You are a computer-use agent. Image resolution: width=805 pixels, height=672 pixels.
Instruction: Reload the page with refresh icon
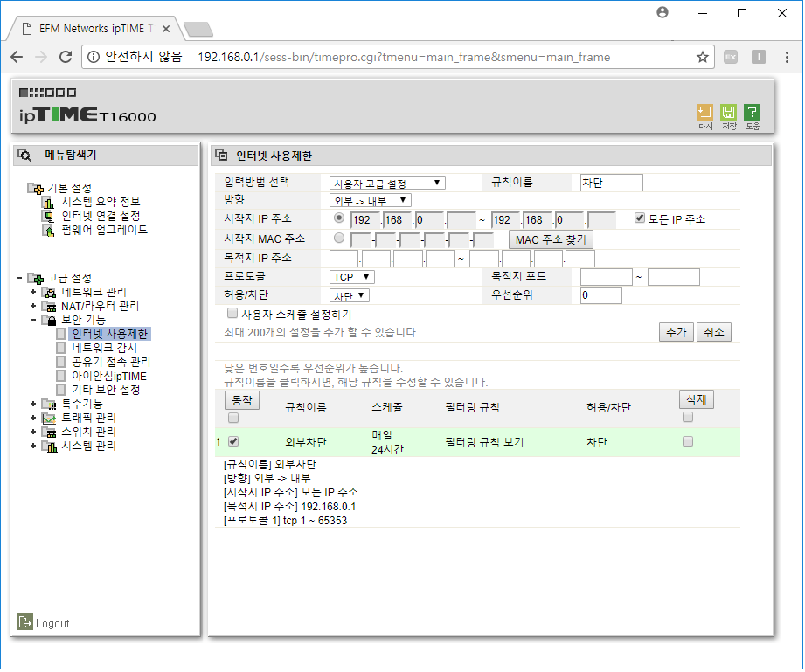(66, 57)
